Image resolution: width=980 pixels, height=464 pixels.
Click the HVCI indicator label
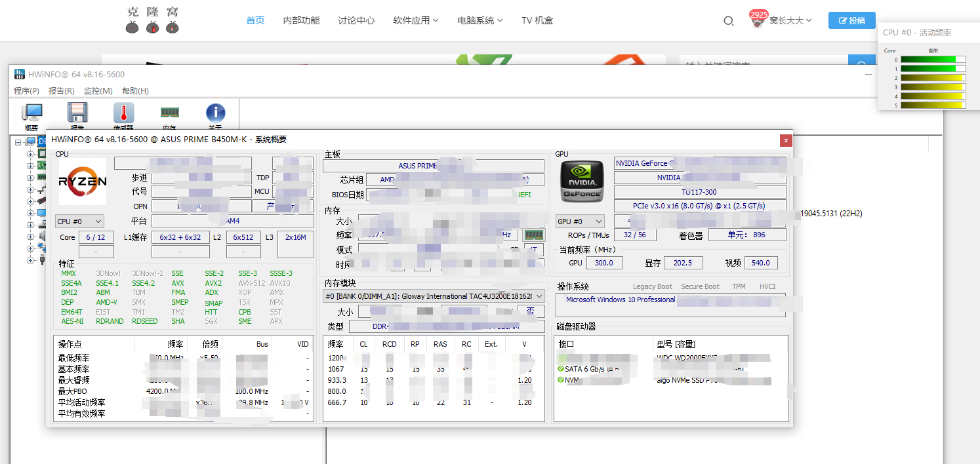767,286
